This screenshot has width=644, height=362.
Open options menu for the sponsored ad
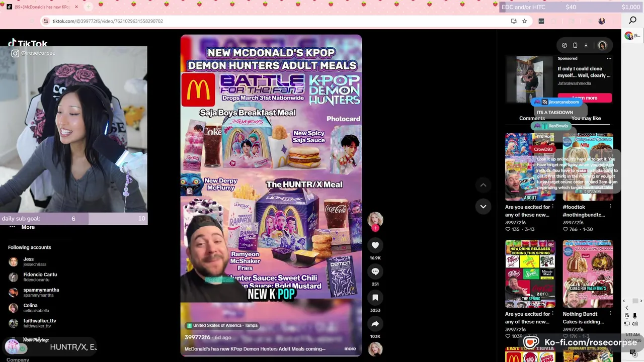point(609,58)
